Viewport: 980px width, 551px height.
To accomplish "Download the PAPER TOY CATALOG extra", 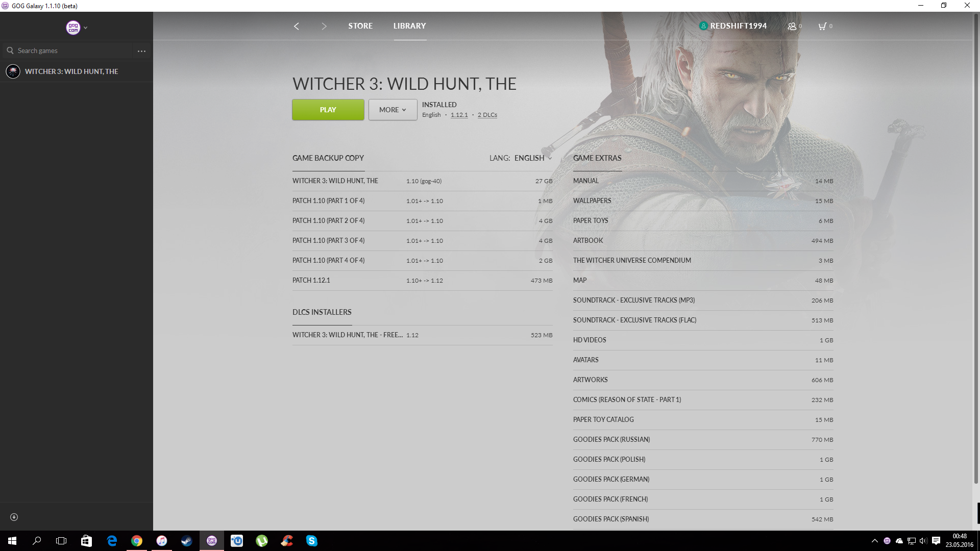I will pyautogui.click(x=703, y=420).
